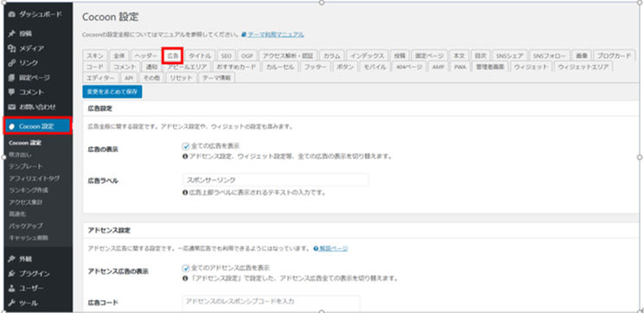Open the タイトル tab

point(200,56)
